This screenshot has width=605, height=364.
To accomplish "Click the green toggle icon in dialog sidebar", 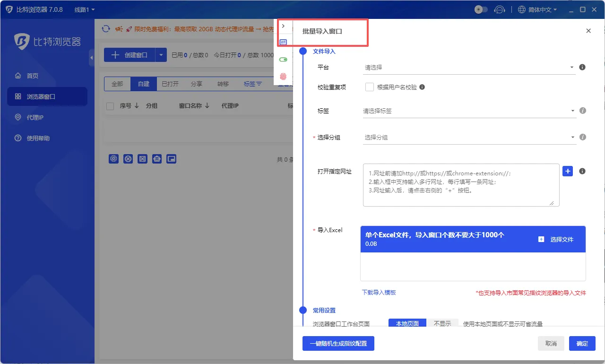I will coord(283,59).
